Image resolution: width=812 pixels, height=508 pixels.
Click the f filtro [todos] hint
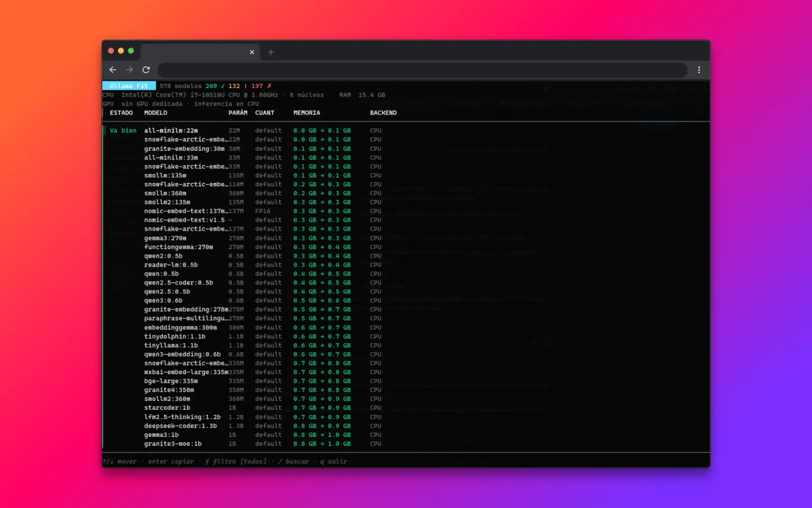[x=236, y=461]
